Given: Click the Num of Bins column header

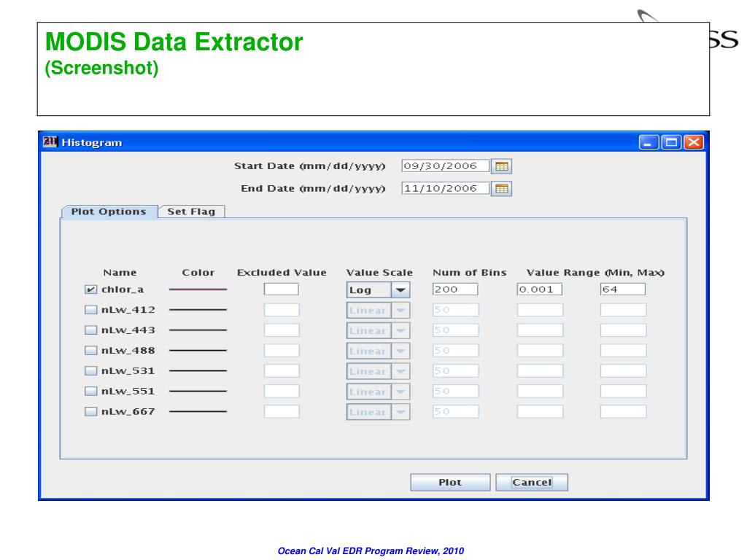Looking at the screenshot, I should click(469, 273).
